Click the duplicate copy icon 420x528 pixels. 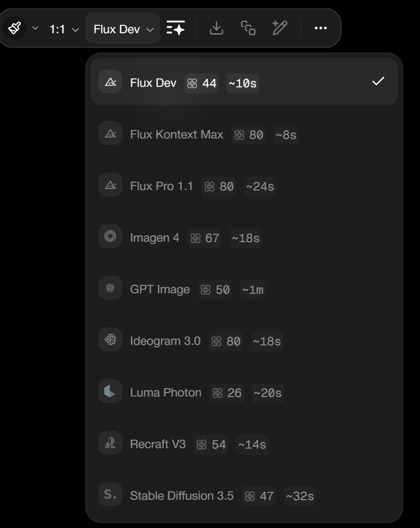tap(248, 28)
